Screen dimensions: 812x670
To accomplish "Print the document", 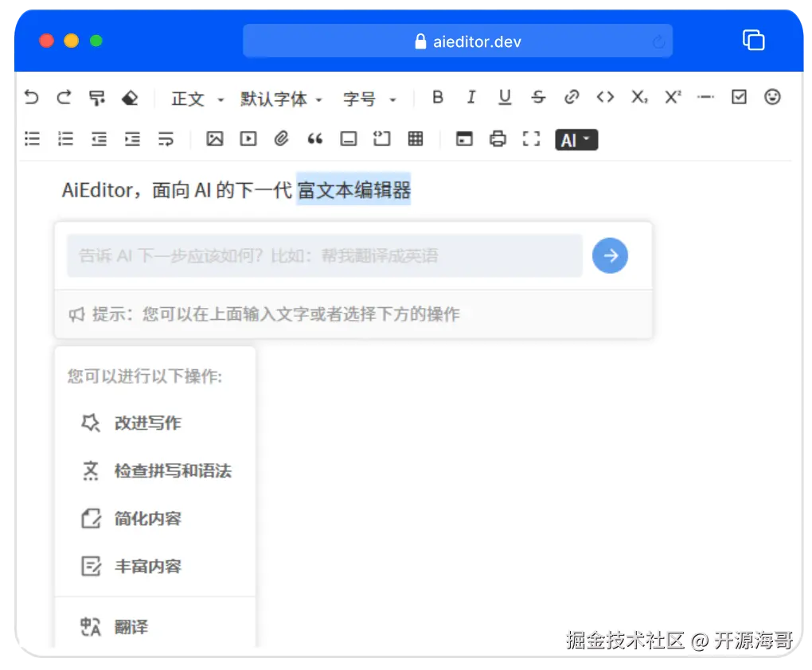I will pos(498,138).
